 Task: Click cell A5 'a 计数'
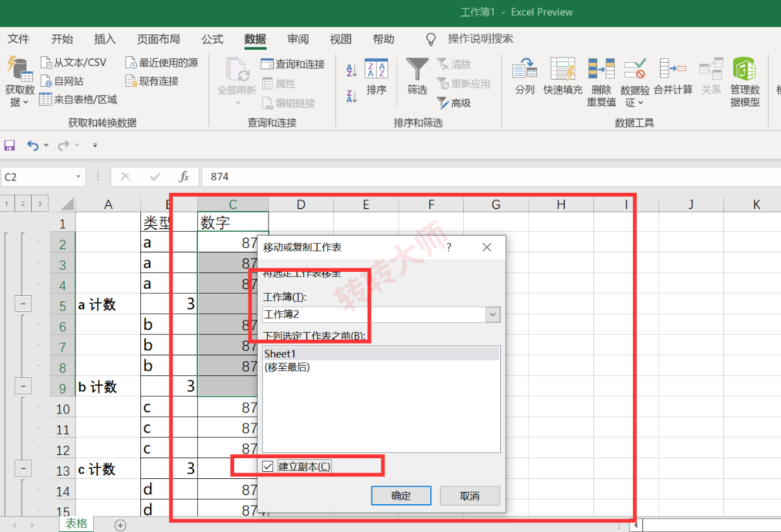[108, 304]
